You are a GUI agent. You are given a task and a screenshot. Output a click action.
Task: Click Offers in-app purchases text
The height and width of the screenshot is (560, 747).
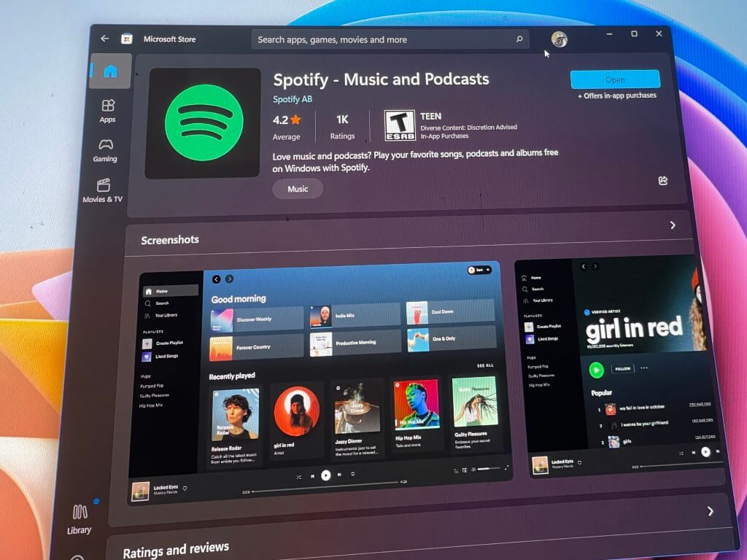[617, 96]
